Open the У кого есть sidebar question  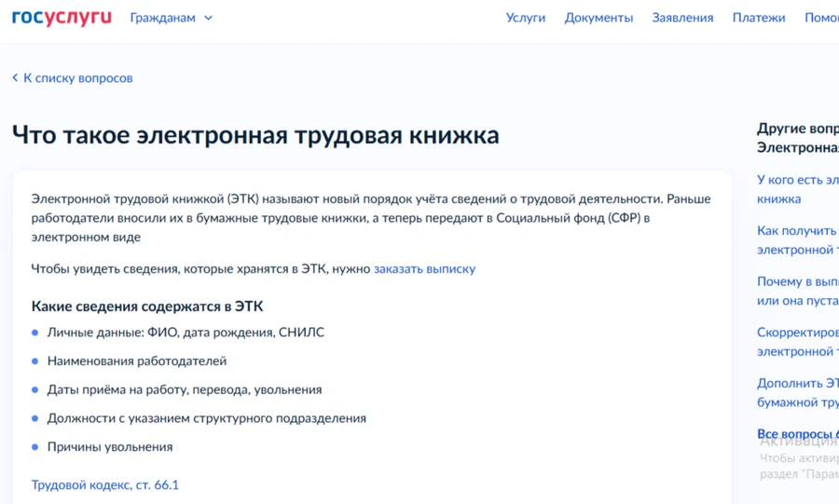point(797,189)
